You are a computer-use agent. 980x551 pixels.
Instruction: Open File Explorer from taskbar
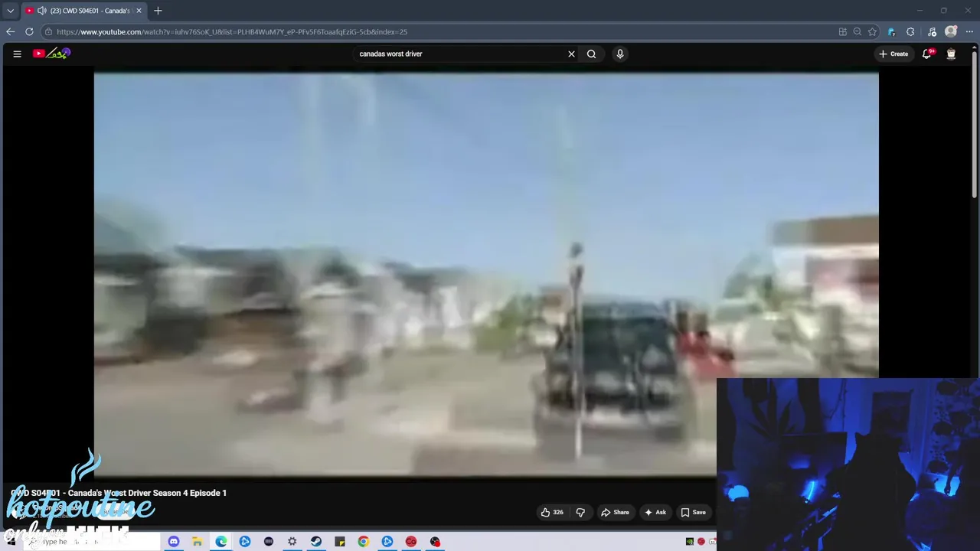click(197, 542)
